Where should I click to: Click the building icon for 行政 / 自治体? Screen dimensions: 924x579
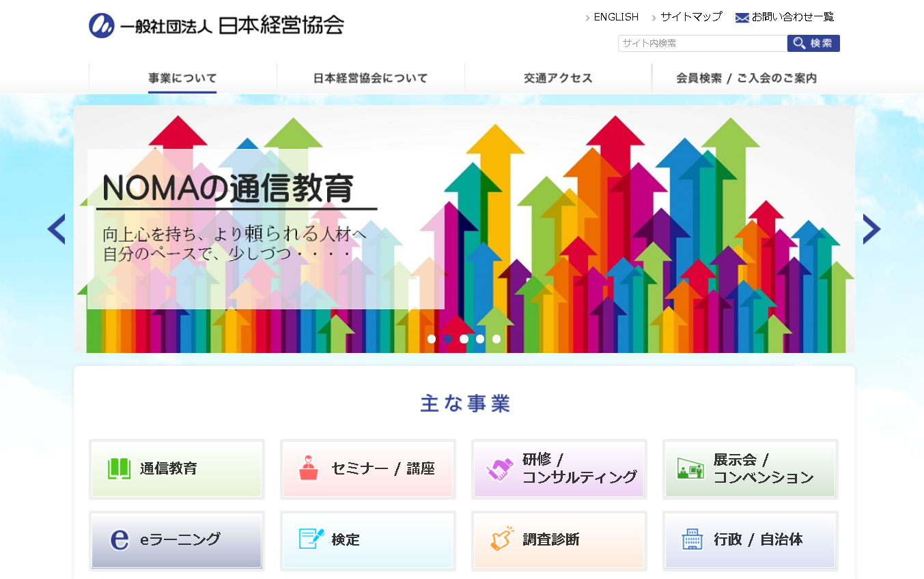tap(692, 539)
